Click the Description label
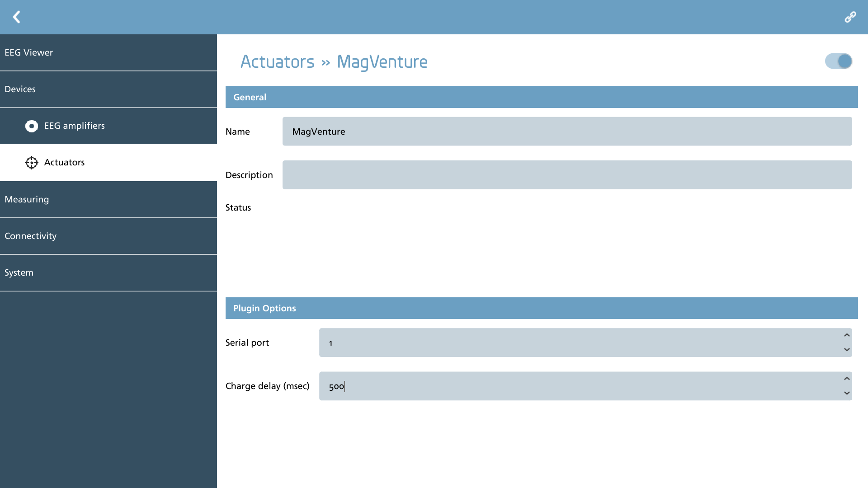The width and height of the screenshot is (868, 488). click(249, 175)
